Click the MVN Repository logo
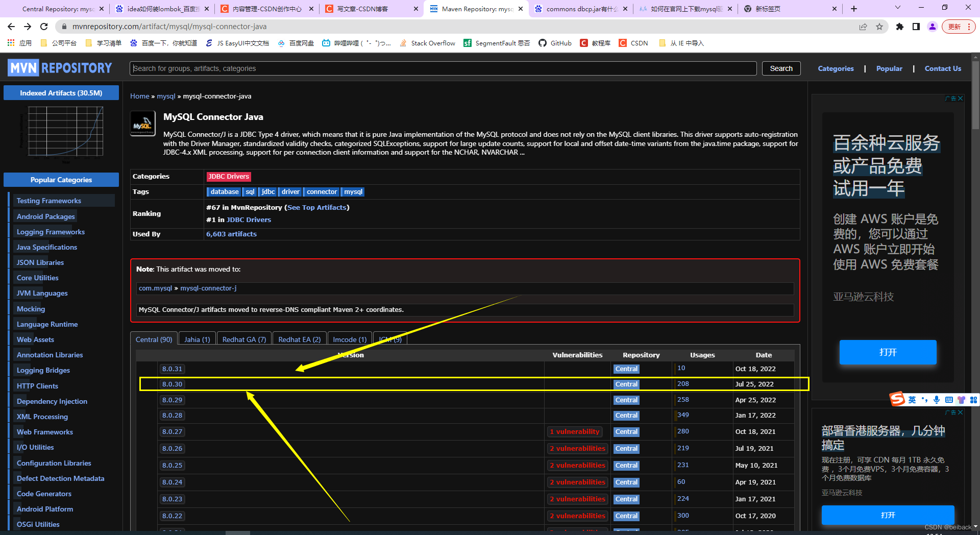The image size is (980, 535). [60, 68]
